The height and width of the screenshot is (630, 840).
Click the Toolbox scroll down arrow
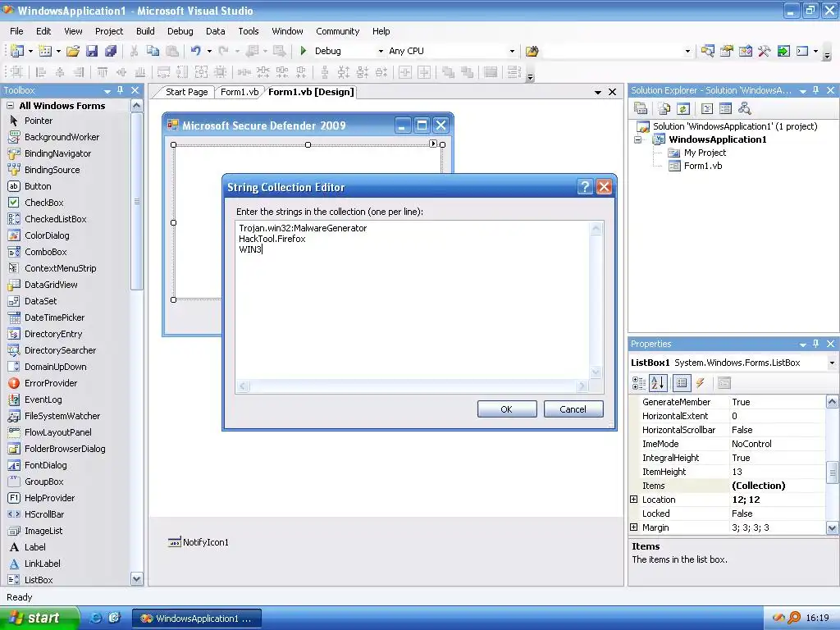point(137,578)
